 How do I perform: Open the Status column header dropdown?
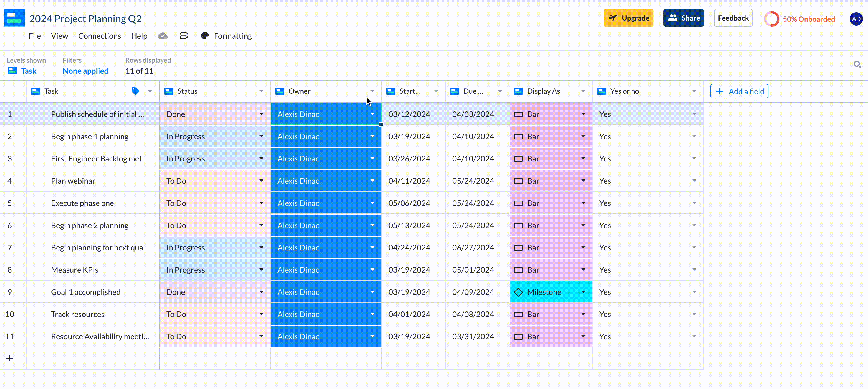(x=261, y=91)
